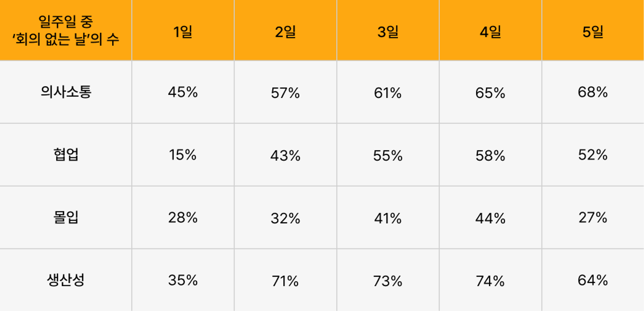Click the '일주일 중 회의 없는 날의 수' header cell
The height and width of the screenshot is (311, 644).
(66, 30)
